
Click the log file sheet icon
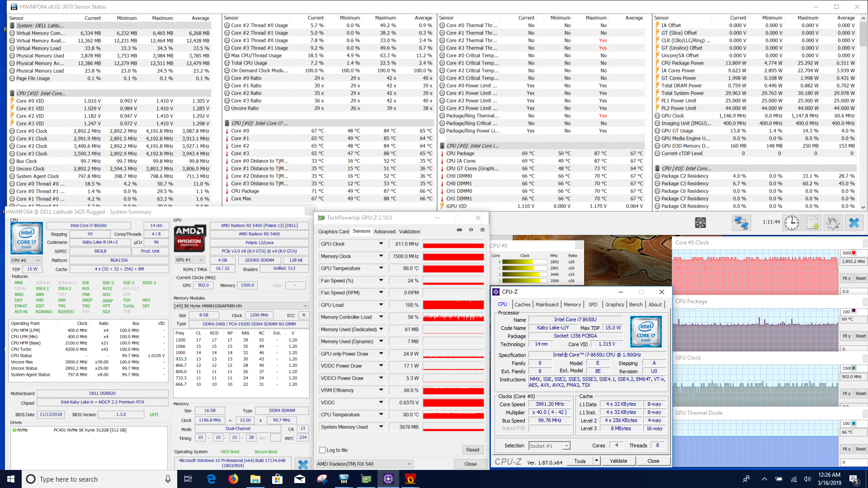click(x=812, y=223)
